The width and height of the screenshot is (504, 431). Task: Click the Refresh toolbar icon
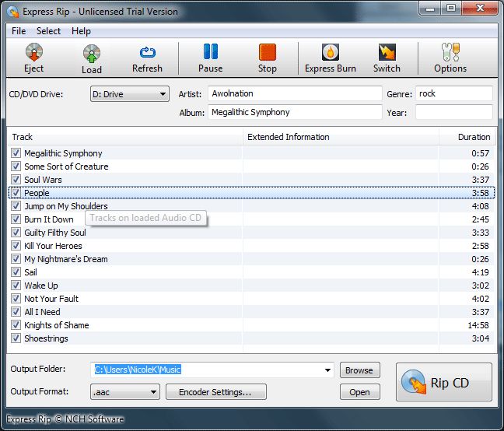[x=147, y=54]
